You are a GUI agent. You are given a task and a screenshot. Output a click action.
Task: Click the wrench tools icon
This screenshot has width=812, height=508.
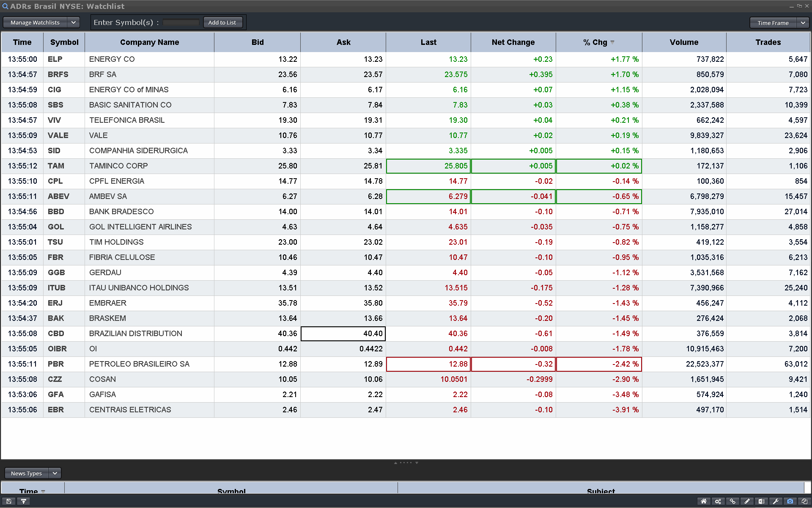point(776,501)
